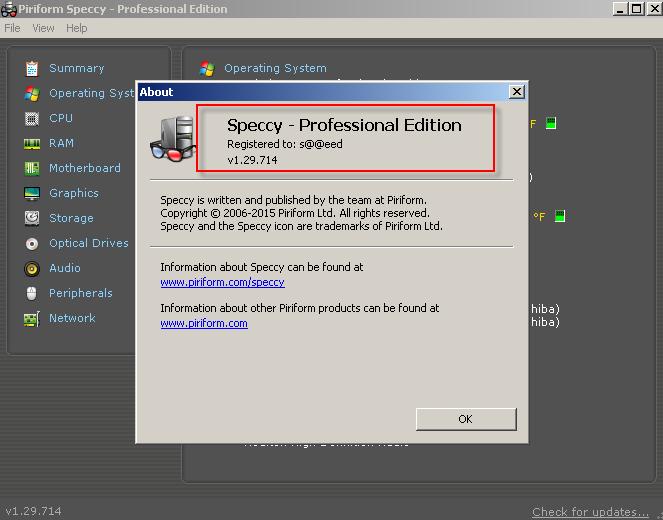This screenshot has height=520, width=663.
Task: Click the Motherboard icon in sidebar
Action: pos(32,168)
